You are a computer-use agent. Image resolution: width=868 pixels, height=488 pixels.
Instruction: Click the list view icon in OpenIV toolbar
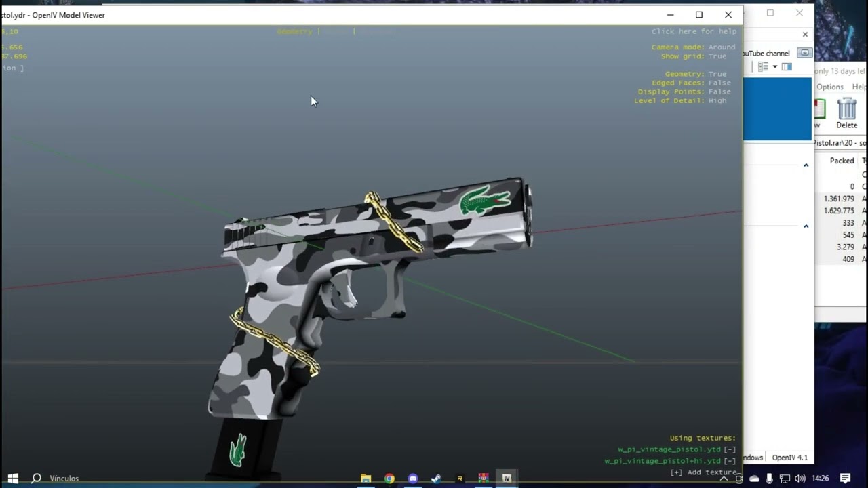click(763, 67)
